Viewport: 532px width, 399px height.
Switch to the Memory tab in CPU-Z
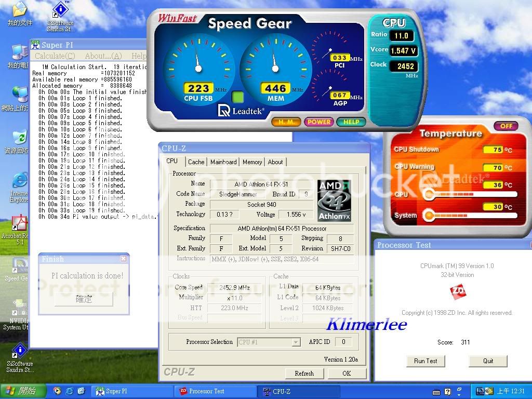pos(252,162)
